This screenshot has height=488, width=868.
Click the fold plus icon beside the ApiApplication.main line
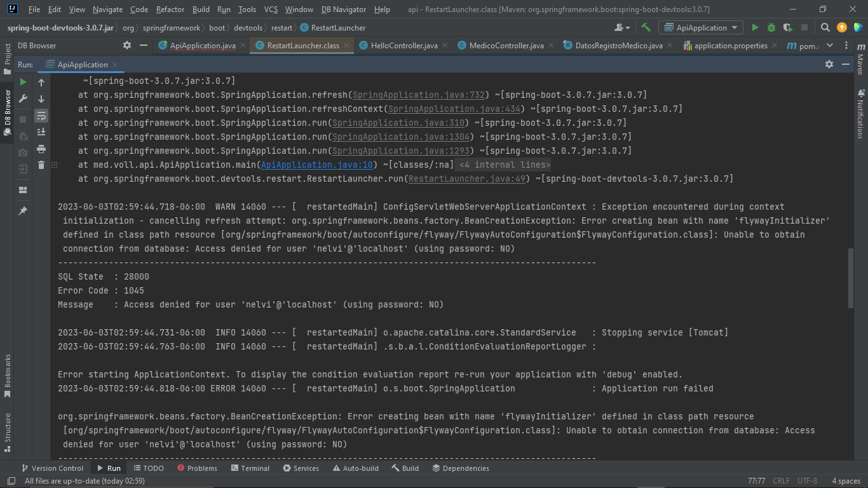pyautogui.click(x=55, y=165)
